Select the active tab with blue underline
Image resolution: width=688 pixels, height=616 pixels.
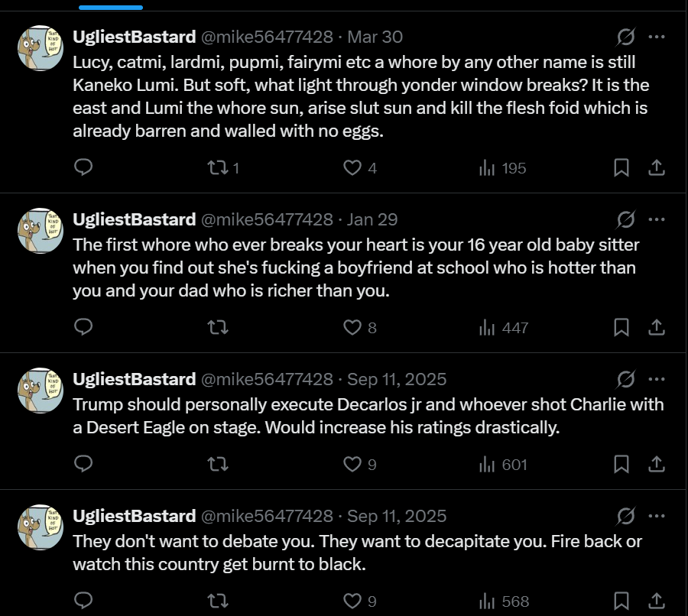click(x=111, y=5)
